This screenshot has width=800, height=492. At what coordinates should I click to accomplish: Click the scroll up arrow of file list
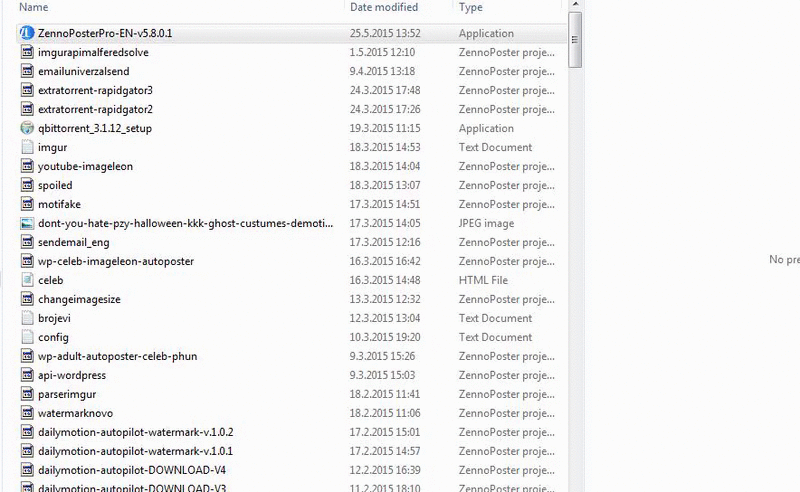[x=575, y=5]
